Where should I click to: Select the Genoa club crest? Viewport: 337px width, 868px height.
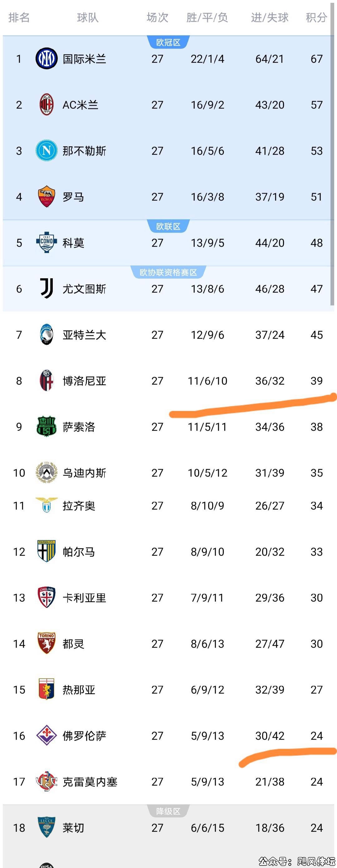point(46,689)
